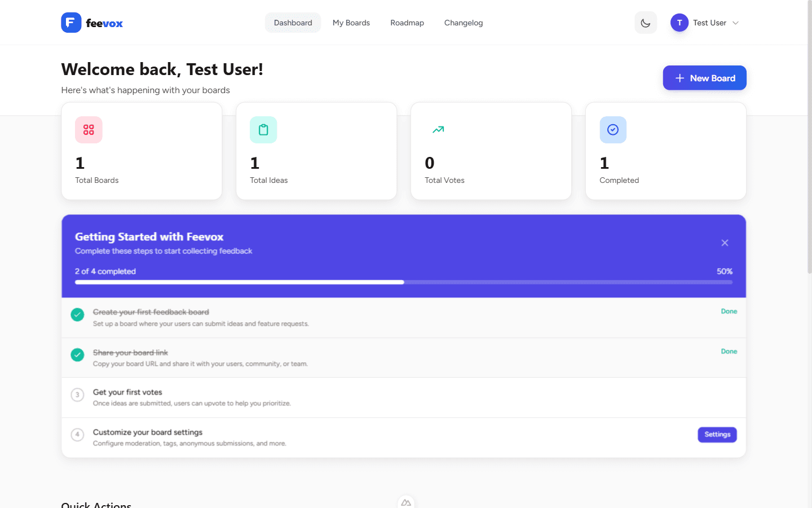812x508 pixels.
Task: Click 'Customize your board settings' step title
Action: (x=148, y=432)
